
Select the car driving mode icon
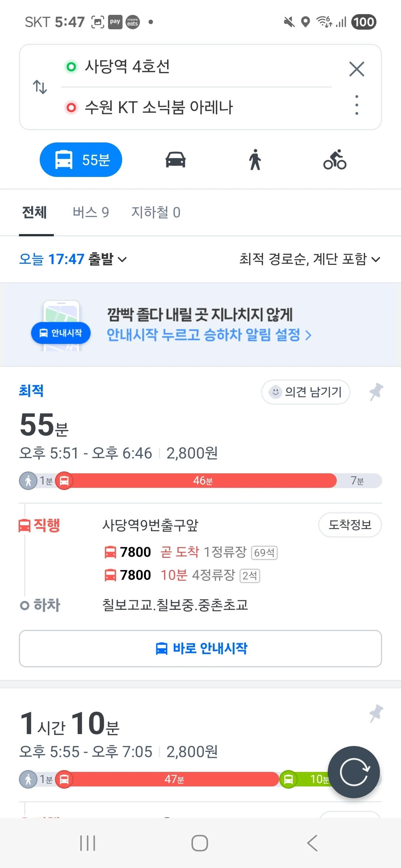[x=175, y=160]
